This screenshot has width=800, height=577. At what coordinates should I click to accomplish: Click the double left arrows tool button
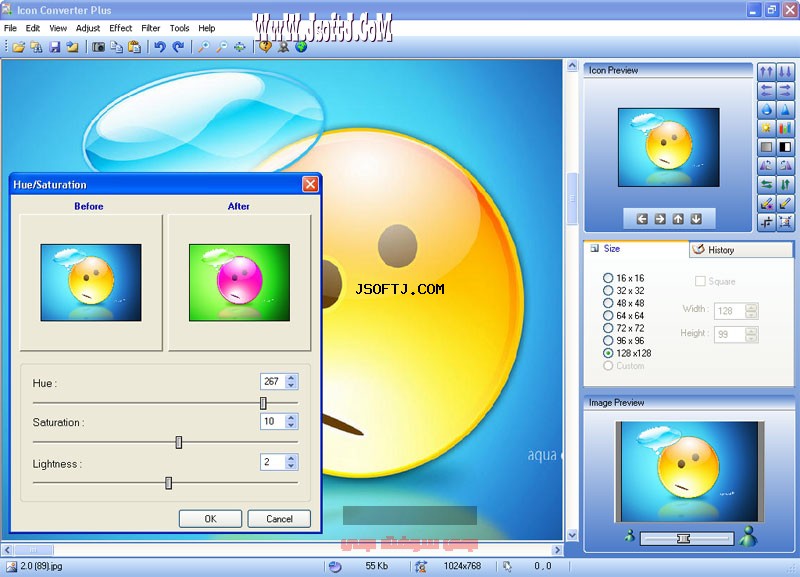[766, 90]
